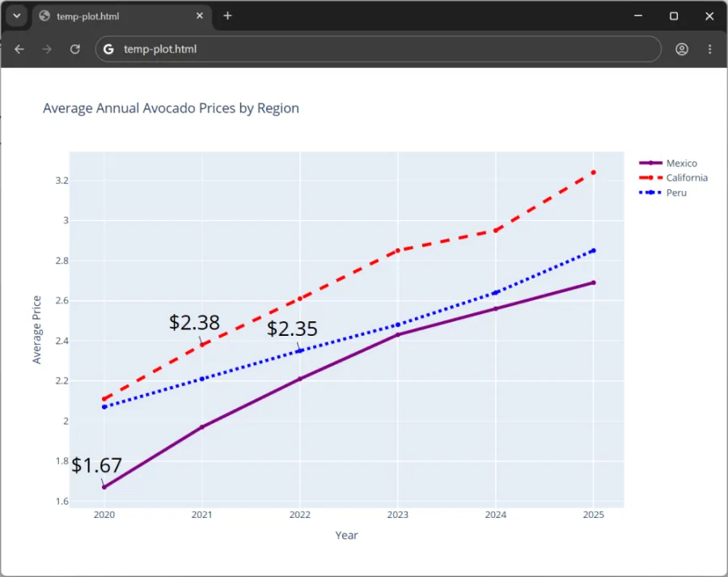Go forward to next page

pyautogui.click(x=47, y=49)
